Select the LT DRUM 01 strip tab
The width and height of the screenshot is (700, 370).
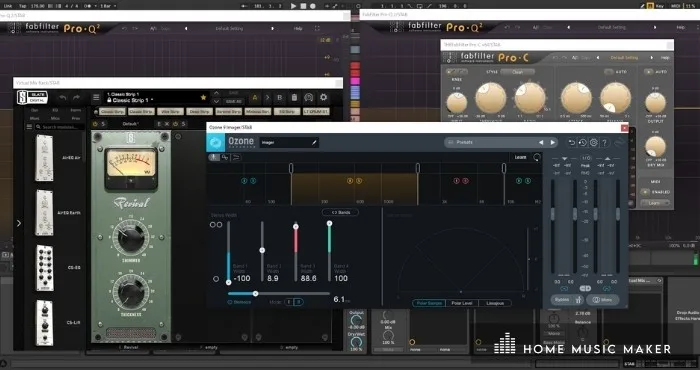[x=316, y=111]
